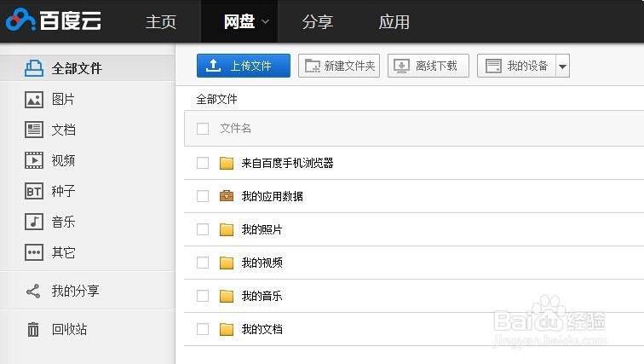The width and height of the screenshot is (644, 364).
Task: Open the 来自百度手机浏览器 folder name
Action: click(287, 163)
